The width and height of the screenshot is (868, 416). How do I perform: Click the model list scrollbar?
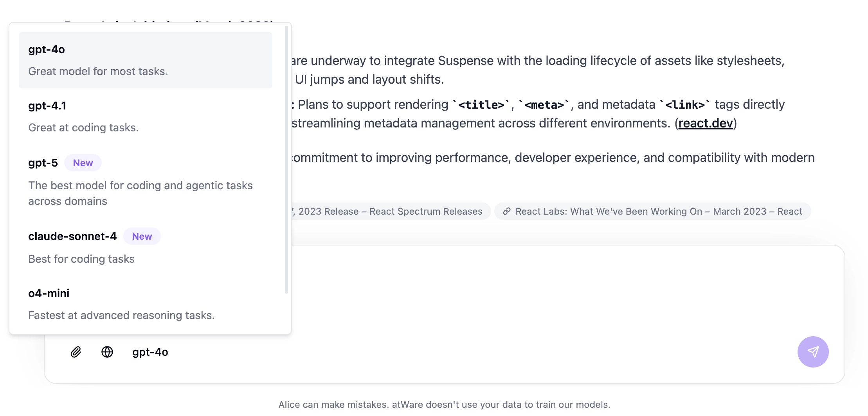pos(286,160)
